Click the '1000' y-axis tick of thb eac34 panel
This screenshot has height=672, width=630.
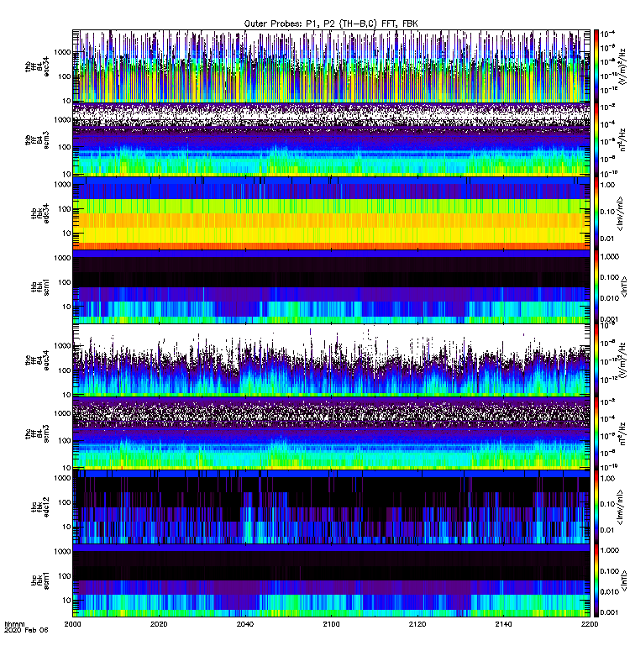pyautogui.click(x=62, y=52)
